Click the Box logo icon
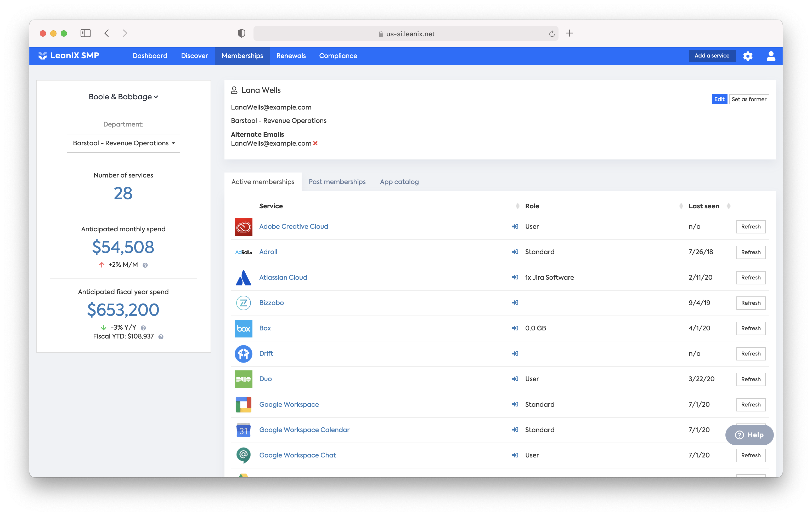The height and width of the screenshot is (516, 812). point(243,328)
